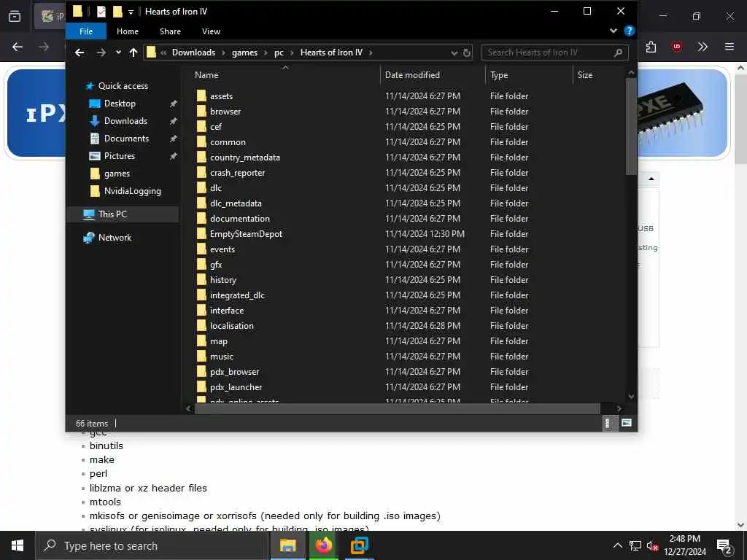
Task: Open Pictures in the navigation pane
Action: tap(120, 156)
